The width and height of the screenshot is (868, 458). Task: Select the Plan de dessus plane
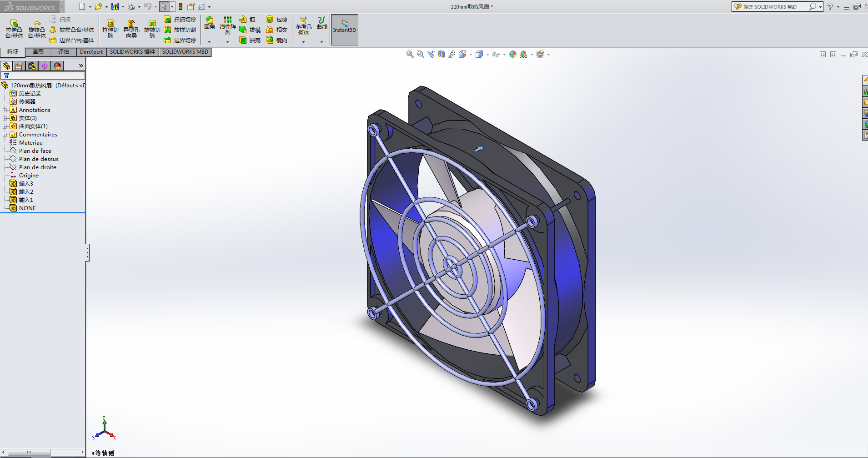click(x=39, y=159)
